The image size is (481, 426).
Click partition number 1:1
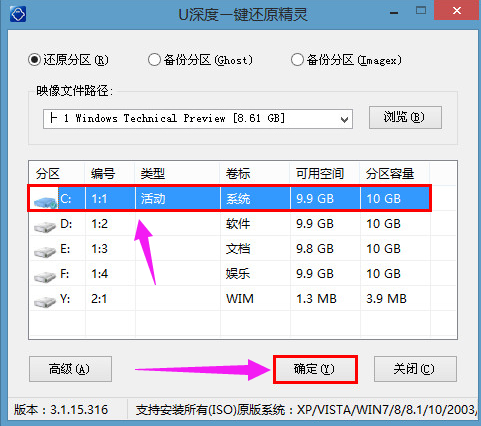99,199
